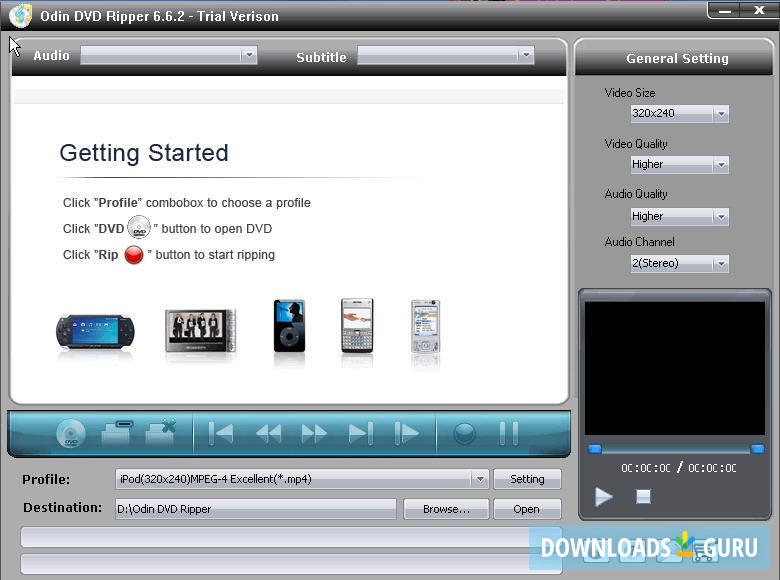The image size is (780, 580).
Task: Minimize the Odin DVD Ripper window
Action: [x=725, y=10]
